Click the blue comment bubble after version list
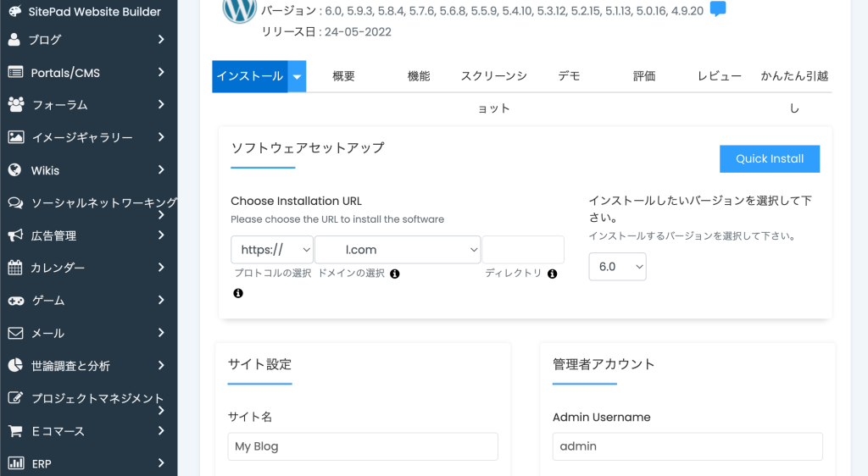868x476 pixels. [x=718, y=8]
